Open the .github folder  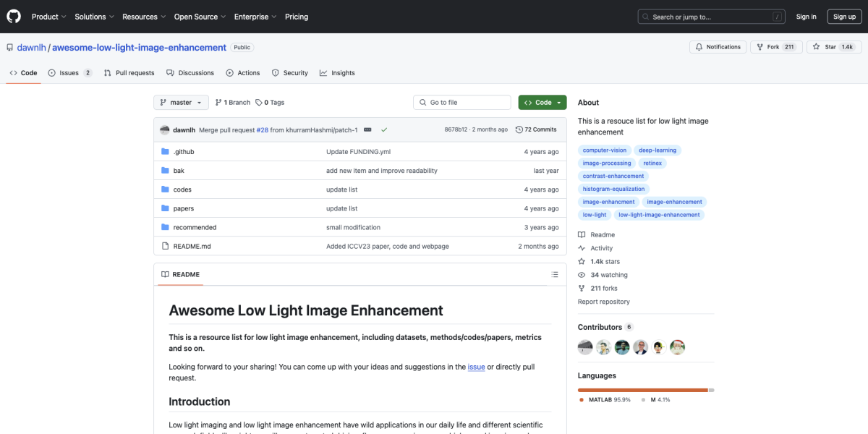point(184,152)
